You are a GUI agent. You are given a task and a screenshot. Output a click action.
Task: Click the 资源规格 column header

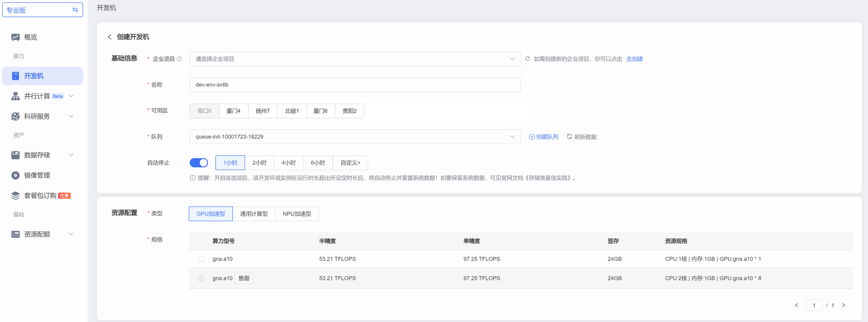(676, 241)
